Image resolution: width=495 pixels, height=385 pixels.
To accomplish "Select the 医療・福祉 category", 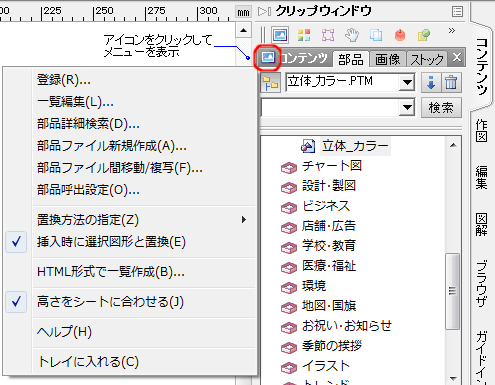I will (x=329, y=266).
